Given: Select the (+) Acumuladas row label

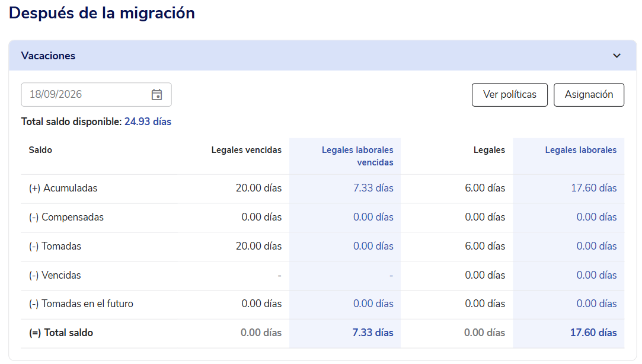Looking at the screenshot, I should coord(63,188).
